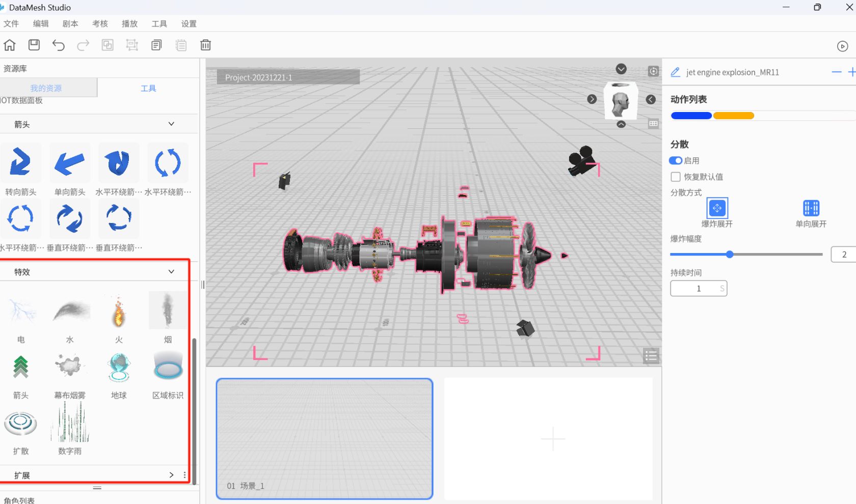Click the 持续时间 input field
The height and width of the screenshot is (504, 856).
pyautogui.click(x=699, y=288)
